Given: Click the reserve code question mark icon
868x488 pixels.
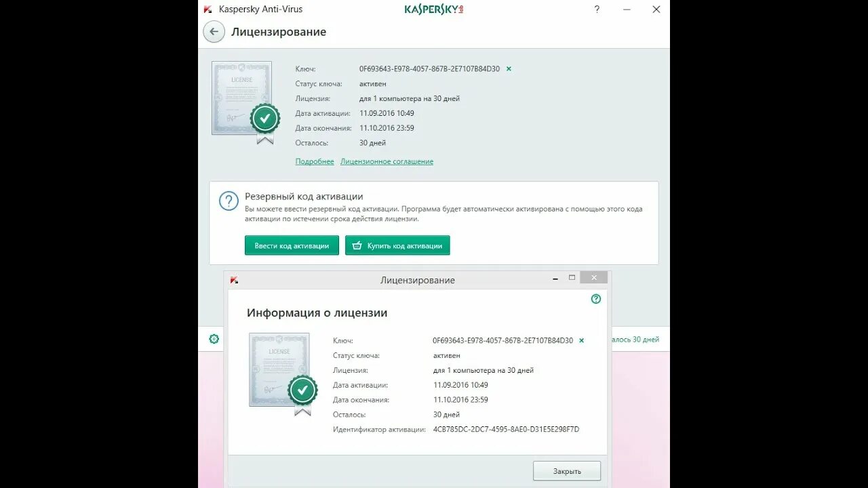Looking at the screenshot, I should click(x=229, y=201).
